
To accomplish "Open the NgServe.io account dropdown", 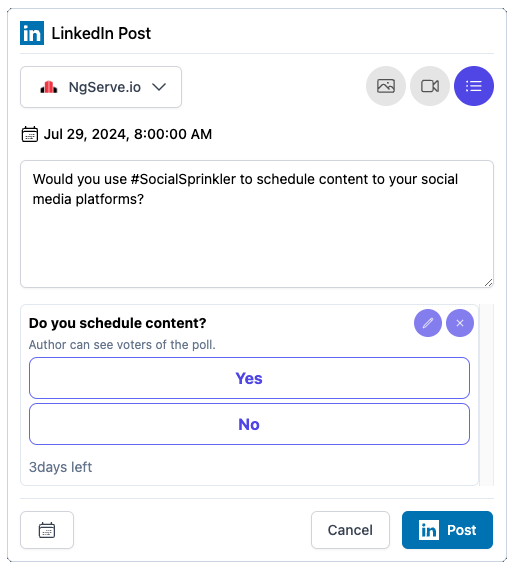I will click(101, 87).
